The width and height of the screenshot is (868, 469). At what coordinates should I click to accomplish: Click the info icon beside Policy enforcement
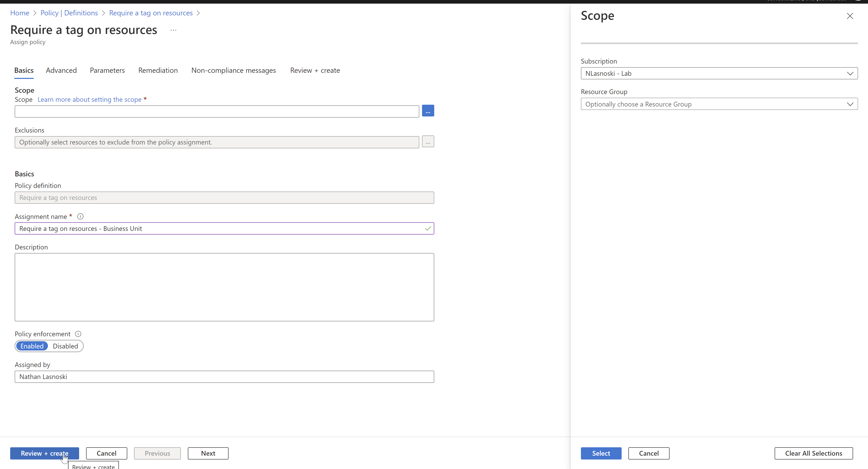pyautogui.click(x=78, y=334)
